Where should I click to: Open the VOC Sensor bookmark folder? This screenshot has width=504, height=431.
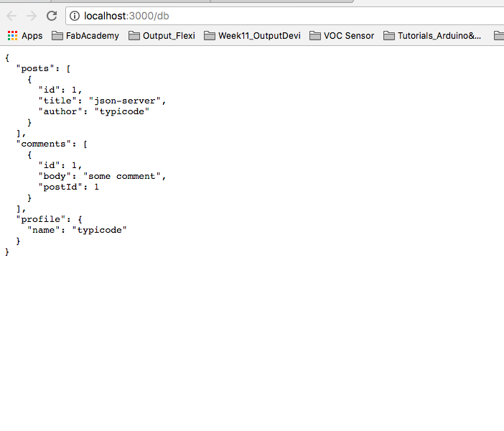pyautogui.click(x=342, y=35)
